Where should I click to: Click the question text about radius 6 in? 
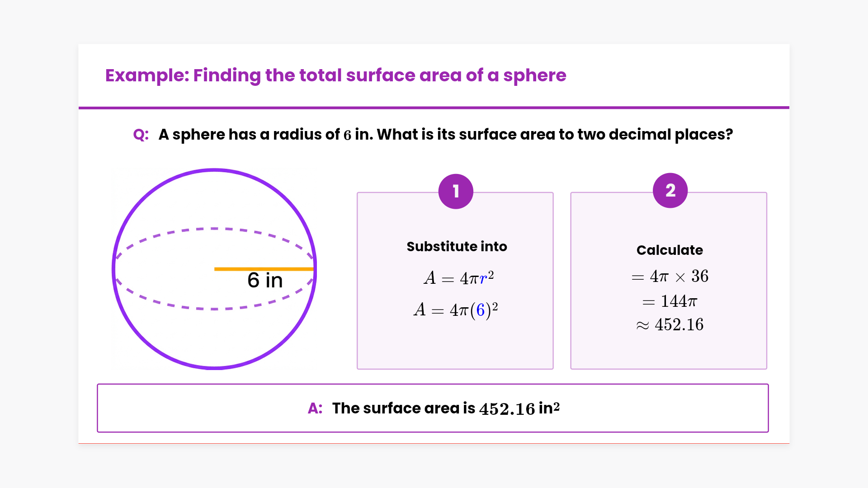click(x=445, y=135)
